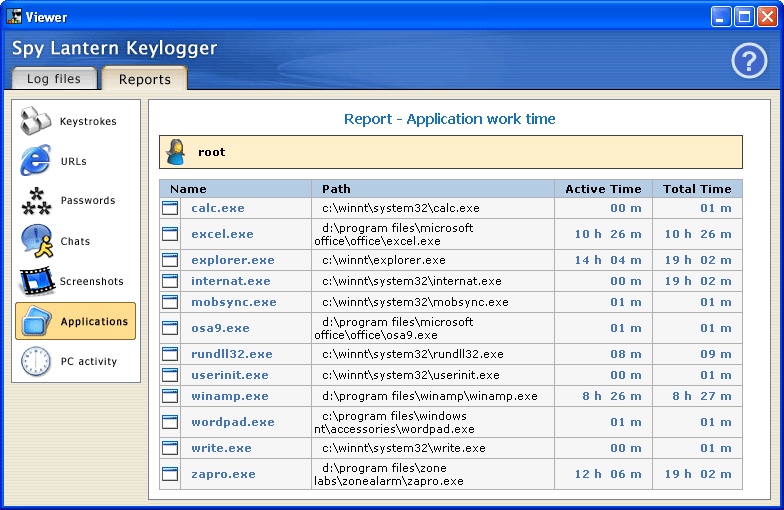Click the zapro.exe link
784x510 pixels.
coord(224,474)
